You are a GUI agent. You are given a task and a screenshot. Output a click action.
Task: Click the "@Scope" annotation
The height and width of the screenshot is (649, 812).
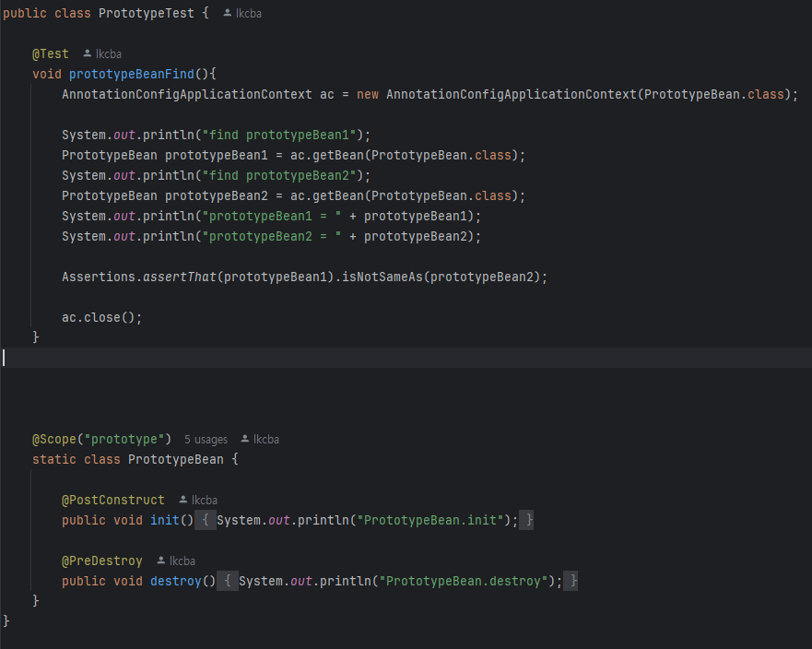(54, 439)
